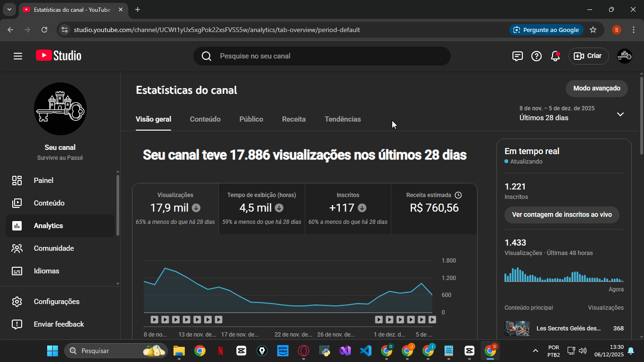Open Comunidade in the sidebar
This screenshot has width=644, height=362.
click(54, 248)
